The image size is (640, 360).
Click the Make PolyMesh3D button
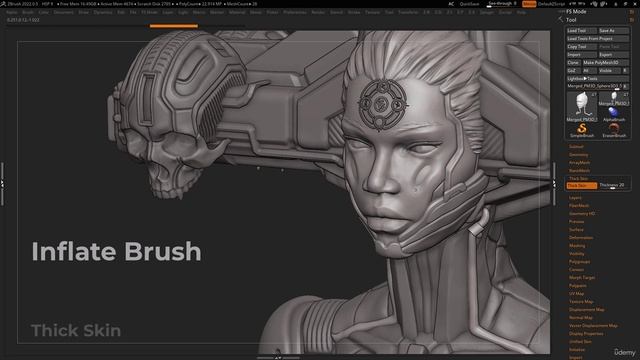pos(605,62)
